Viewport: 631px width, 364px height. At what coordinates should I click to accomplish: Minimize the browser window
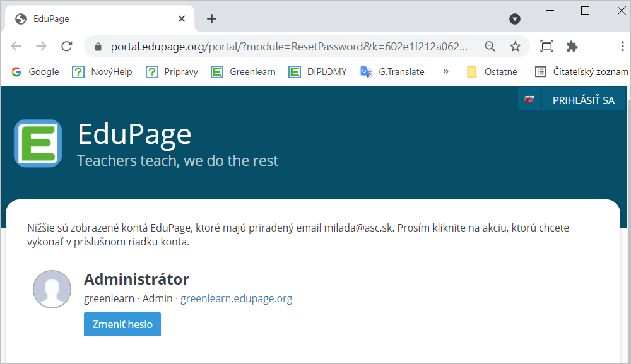click(550, 11)
